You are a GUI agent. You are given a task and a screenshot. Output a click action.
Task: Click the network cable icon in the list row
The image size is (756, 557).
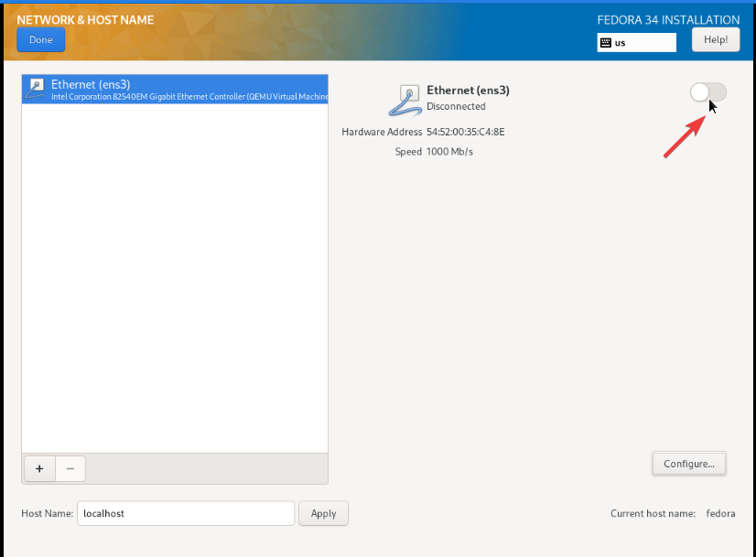[x=36, y=89]
